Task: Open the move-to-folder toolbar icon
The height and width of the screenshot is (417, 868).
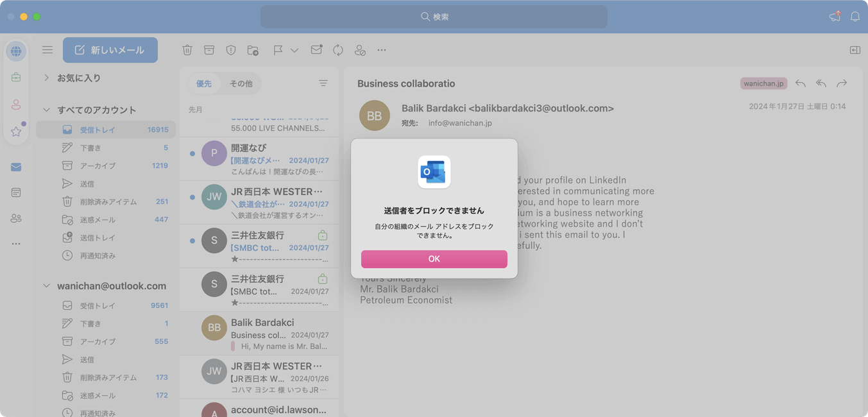Action: tap(253, 49)
